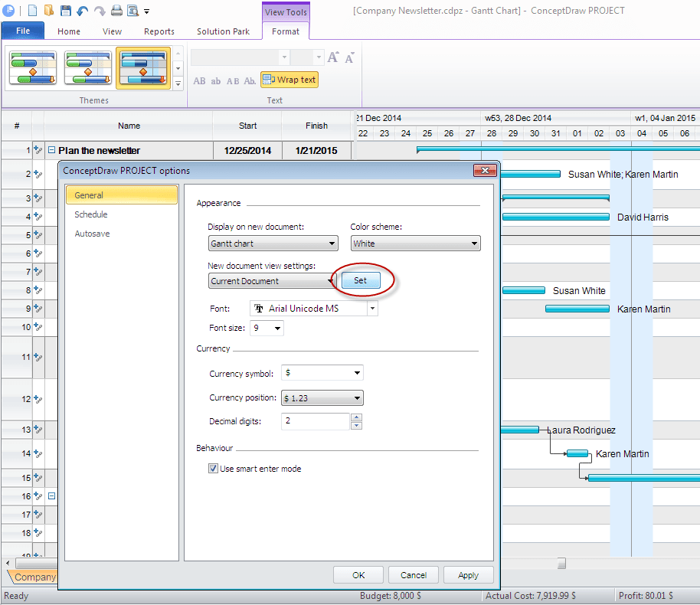This screenshot has height=605, width=700.
Task: Select the General options category
Action: pyautogui.click(x=122, y=195)
